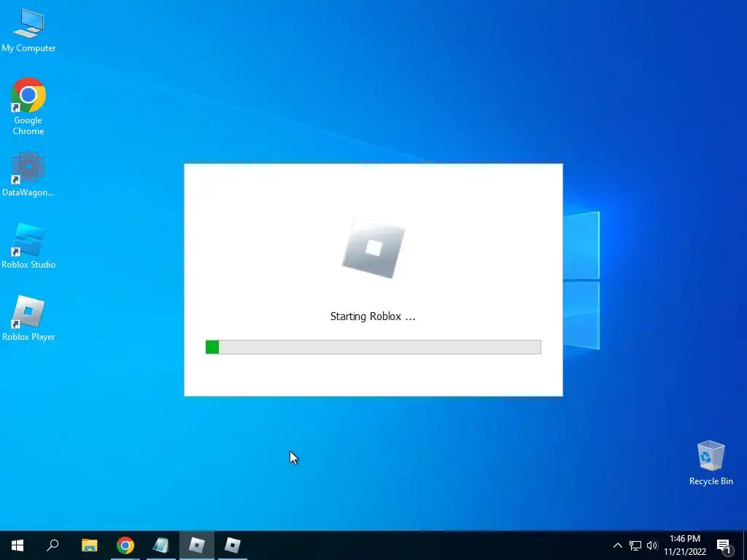Image resolution: width=747 pixels, height=560 pixels.
Task: Open the Windows Start menu
Action: 18,545
